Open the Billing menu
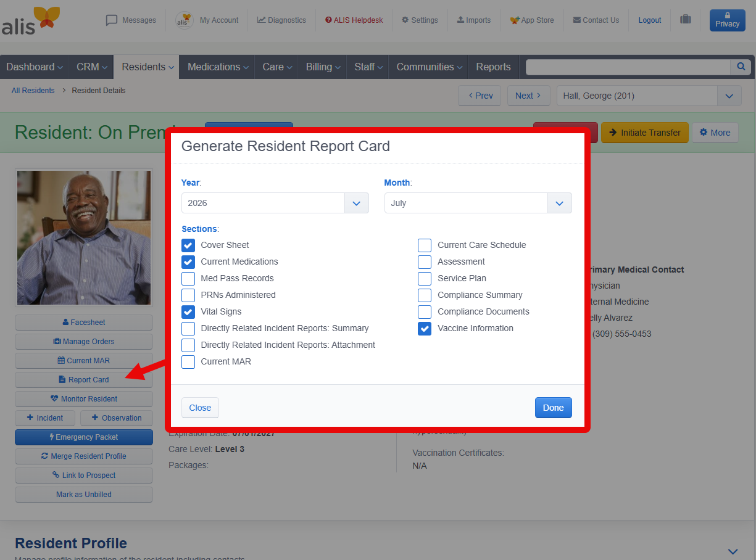The image size is (756, 560). coord(323,67)
